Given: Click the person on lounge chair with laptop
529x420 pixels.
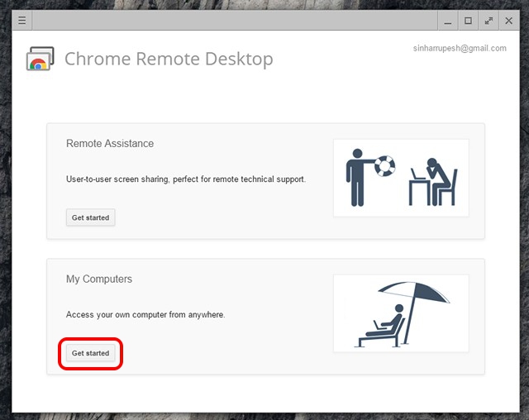Looking at the screenshot, I should [387, 327].
